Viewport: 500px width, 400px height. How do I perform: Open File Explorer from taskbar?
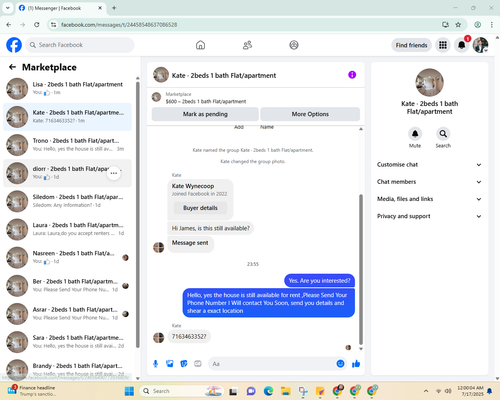(x=286, y=391)
